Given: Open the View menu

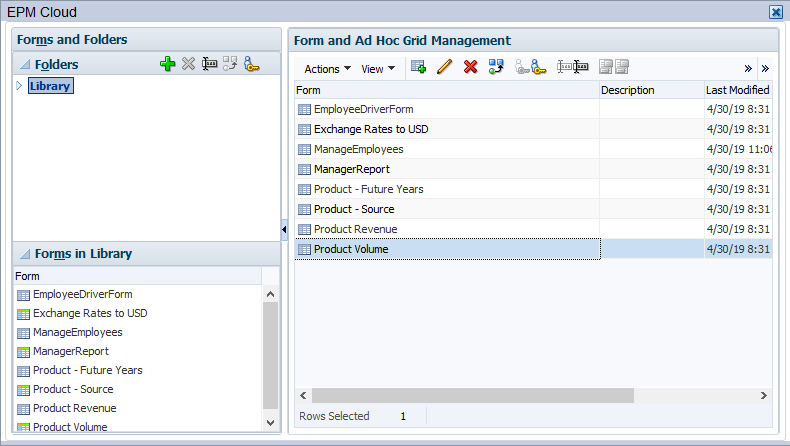Looking at the screenshot, I should click(378, 69).
